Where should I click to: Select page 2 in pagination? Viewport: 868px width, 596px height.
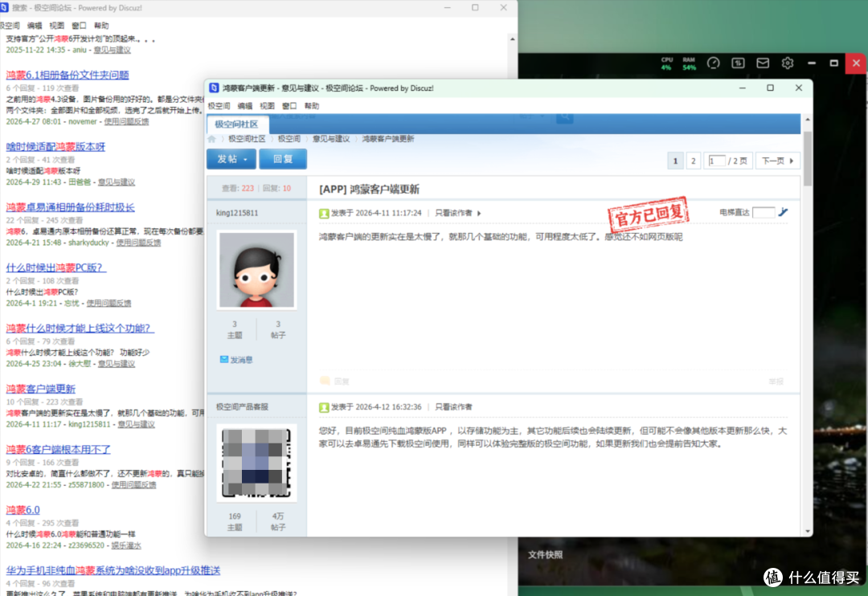pos(693,161)
